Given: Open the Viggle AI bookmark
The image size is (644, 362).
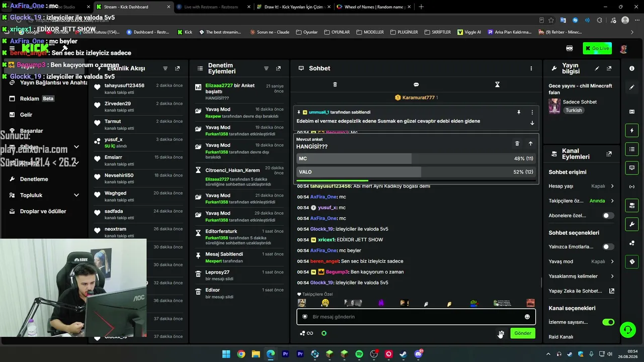Looking at the screenshot, I should [x=469, y=32].
